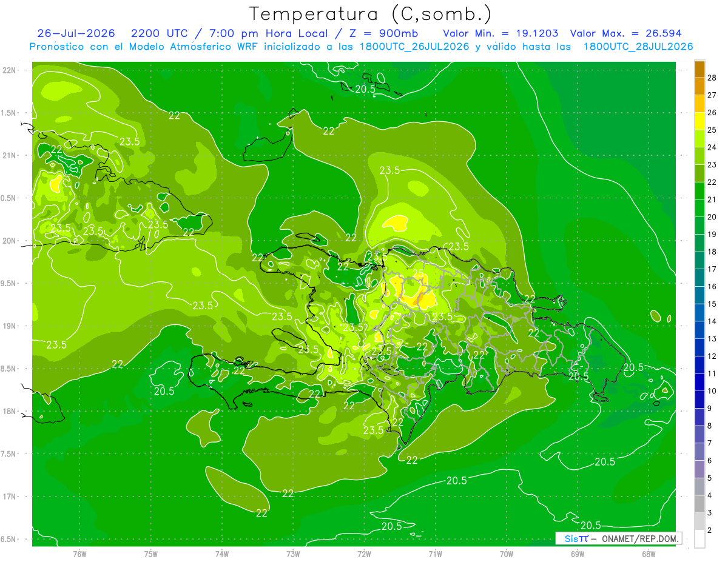Click the blue colorbar swatch between 12 and 13
728x562 pixels.
(699, 347)
